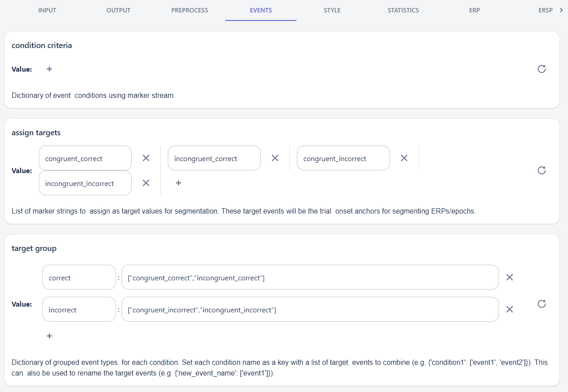Reset the condition criteria value
This screenshot has width=568, height=392.
pos(542,69)
